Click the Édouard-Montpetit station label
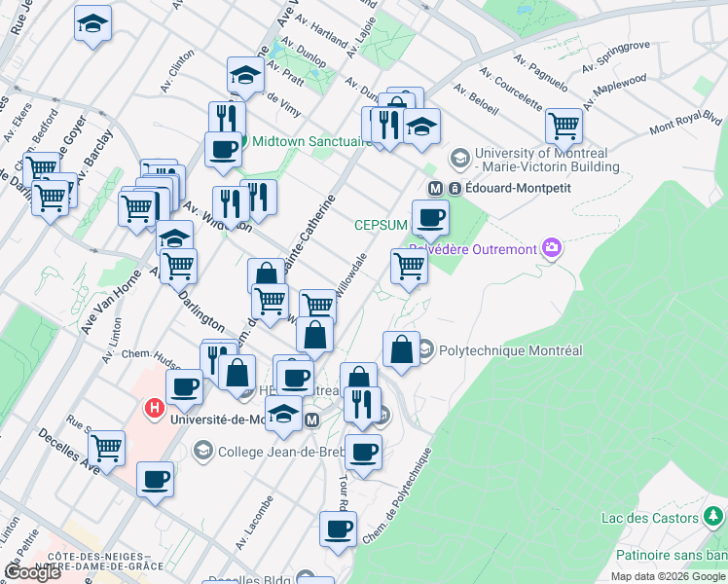728x584 pixels. pos(518,188)
